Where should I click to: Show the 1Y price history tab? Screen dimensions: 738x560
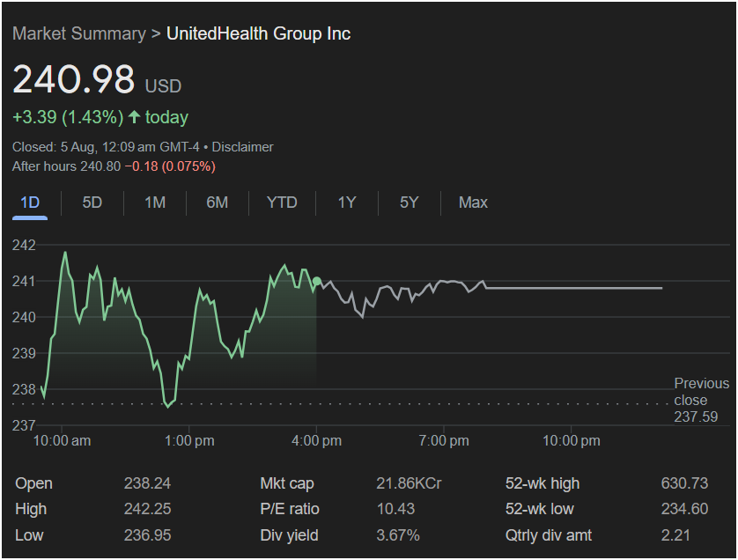coord(347,203)
